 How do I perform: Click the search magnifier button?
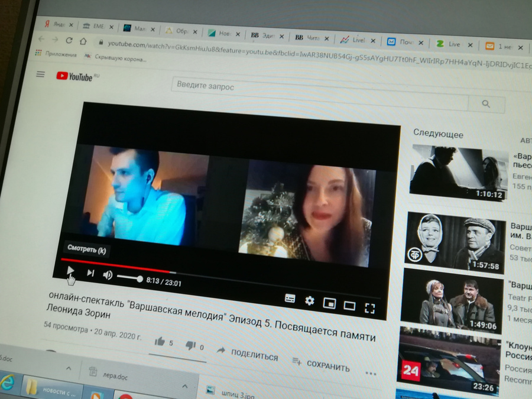coord(486,104)
